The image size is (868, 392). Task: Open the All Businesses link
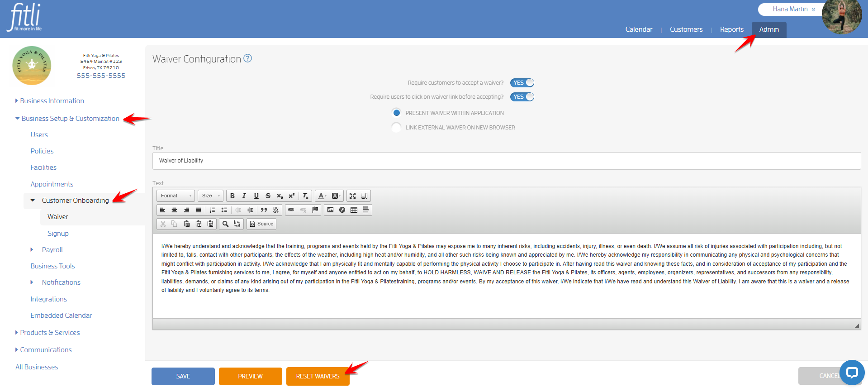[x=37, y=367]
